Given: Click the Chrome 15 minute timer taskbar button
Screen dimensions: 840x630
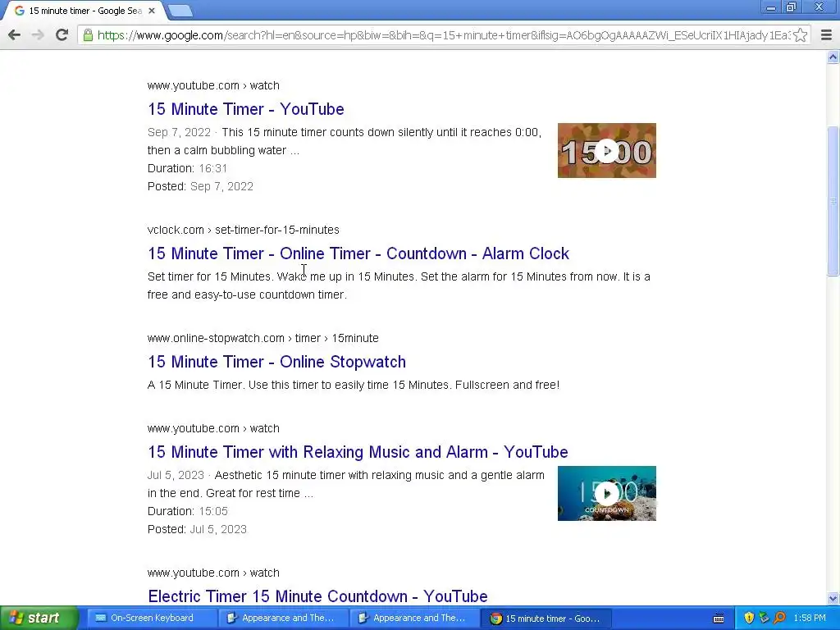Looking at the screenshot, I should pos(546,619).
